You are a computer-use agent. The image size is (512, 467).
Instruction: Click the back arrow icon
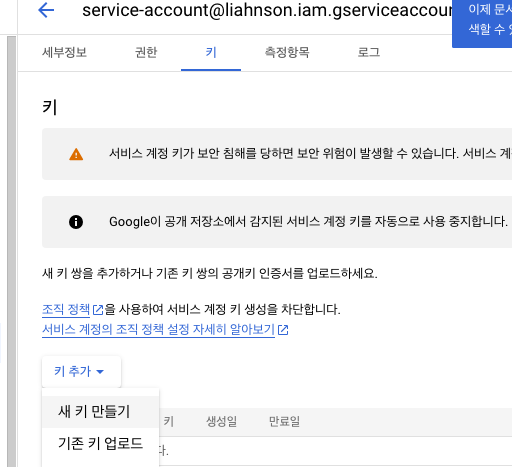tap(46, 10)
